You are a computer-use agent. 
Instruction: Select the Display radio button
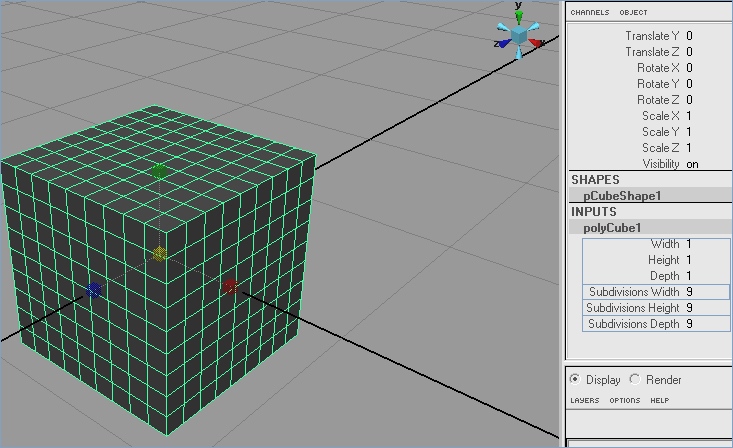point(575,379)
